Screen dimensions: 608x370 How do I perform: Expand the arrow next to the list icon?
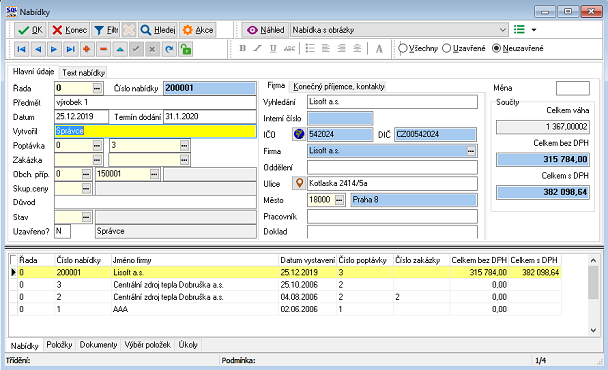tap(534, 30)
